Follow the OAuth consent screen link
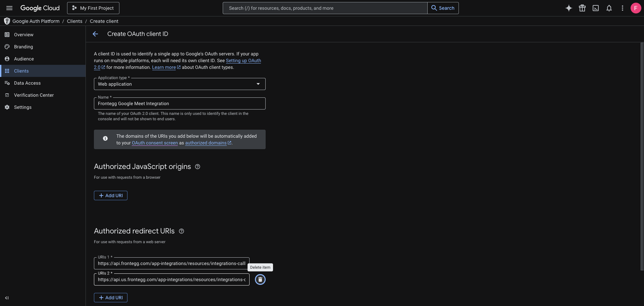644x306 pixels. (155, 143)
